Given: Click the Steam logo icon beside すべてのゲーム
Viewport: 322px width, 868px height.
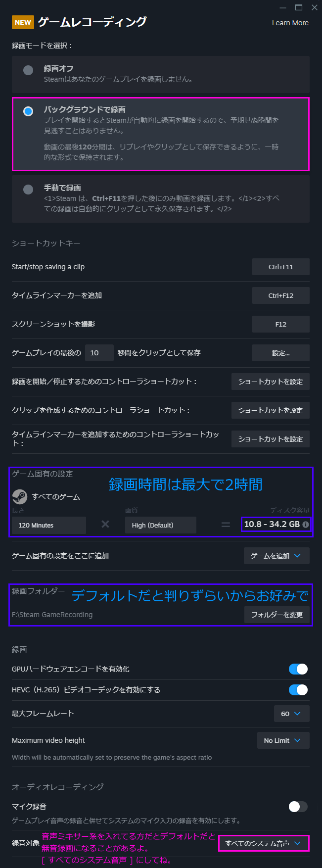Looking at the screenshot, I should [x=19, y=496].
